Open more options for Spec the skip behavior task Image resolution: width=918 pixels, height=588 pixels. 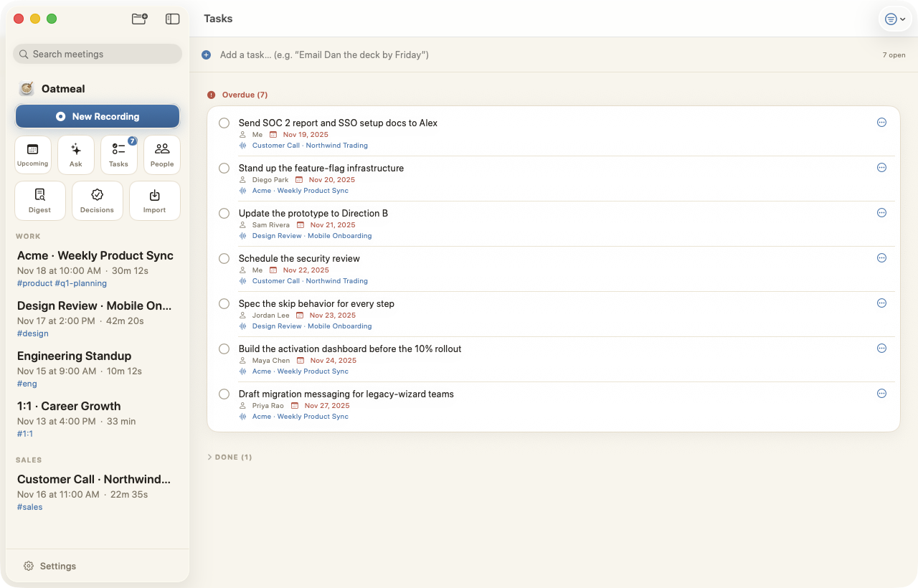coord(882,303)
